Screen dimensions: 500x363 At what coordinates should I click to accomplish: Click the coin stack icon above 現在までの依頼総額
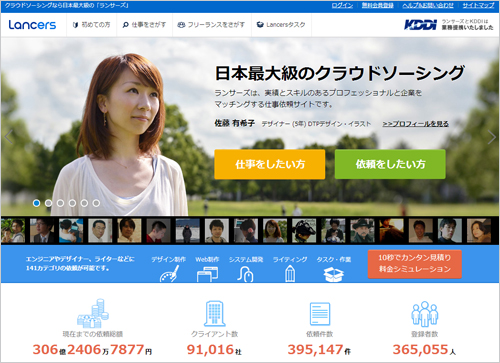93,313
